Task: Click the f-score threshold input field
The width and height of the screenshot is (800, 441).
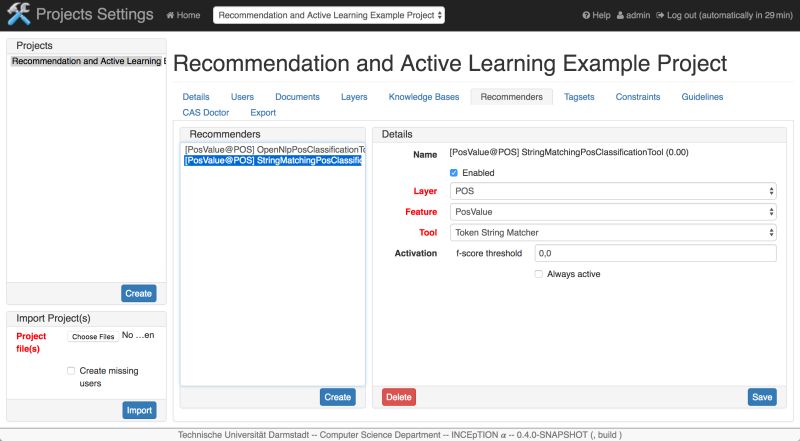Action: point(656,253)
